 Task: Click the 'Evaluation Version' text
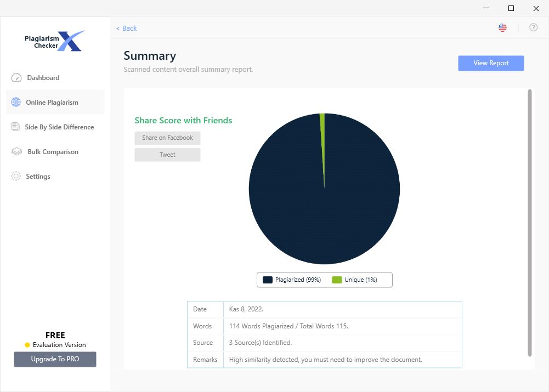59,345
